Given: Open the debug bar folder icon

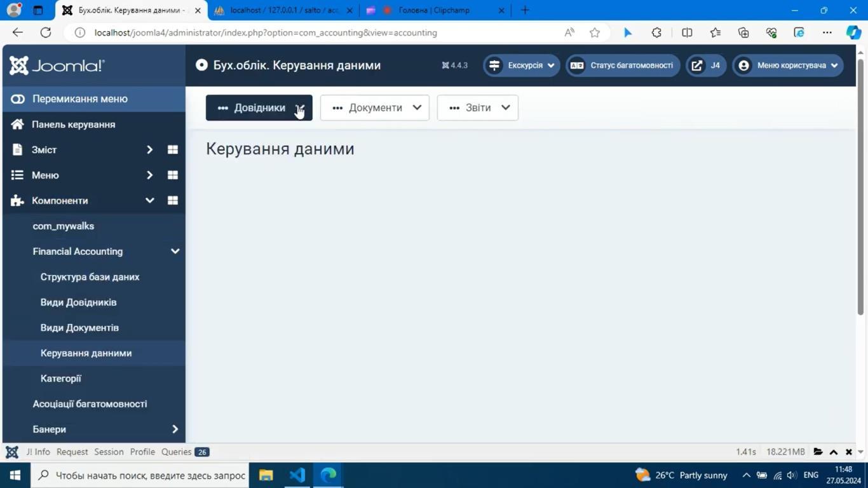Looking at the screenshot, I should [818, 452].
